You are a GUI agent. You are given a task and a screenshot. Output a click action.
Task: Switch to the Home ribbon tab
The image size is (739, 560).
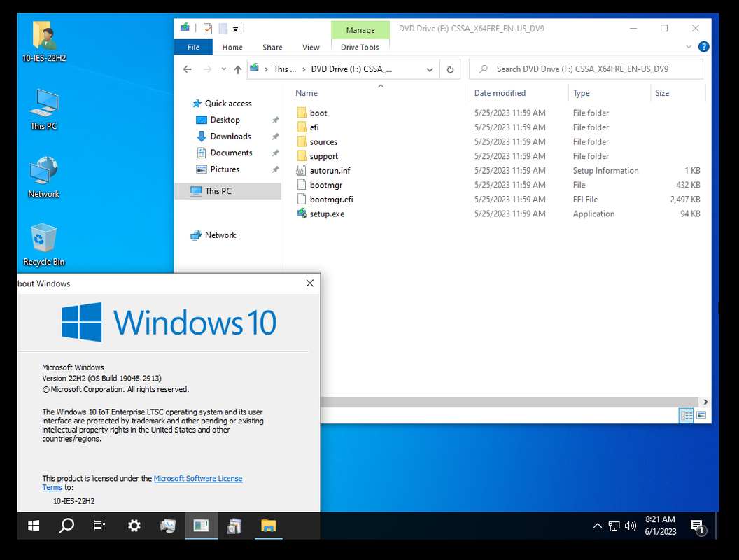click(x=232, y=47)
